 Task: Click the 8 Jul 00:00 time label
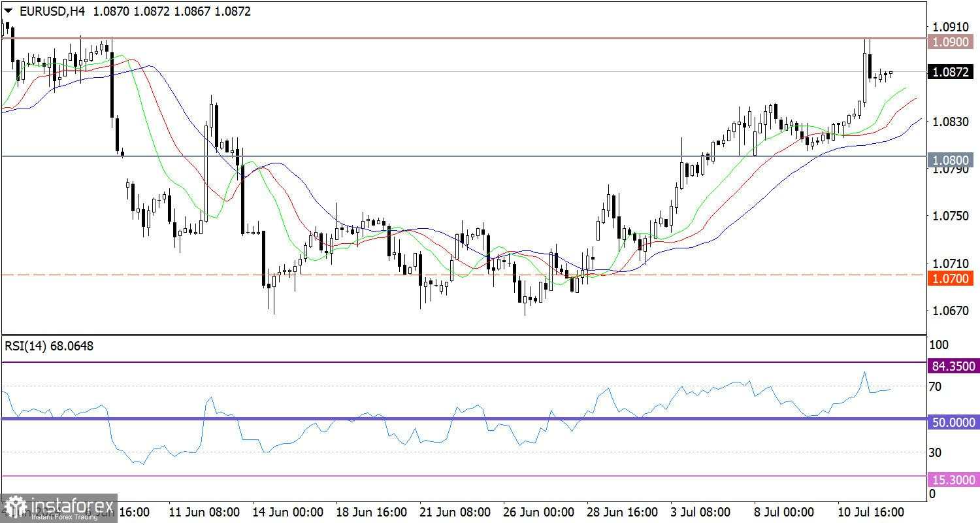pyautogui.click(x=783, y=511)
